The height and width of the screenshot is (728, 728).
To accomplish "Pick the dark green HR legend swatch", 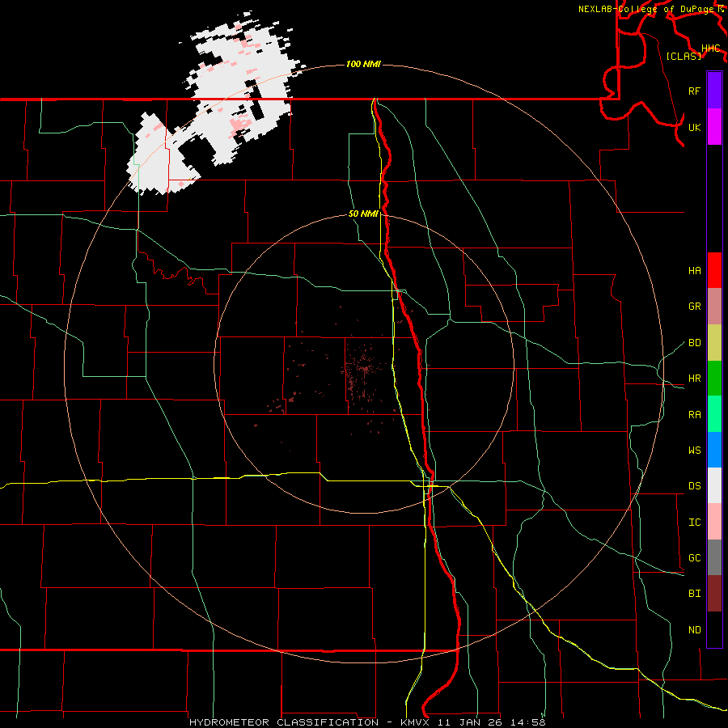I will (714, 378).
